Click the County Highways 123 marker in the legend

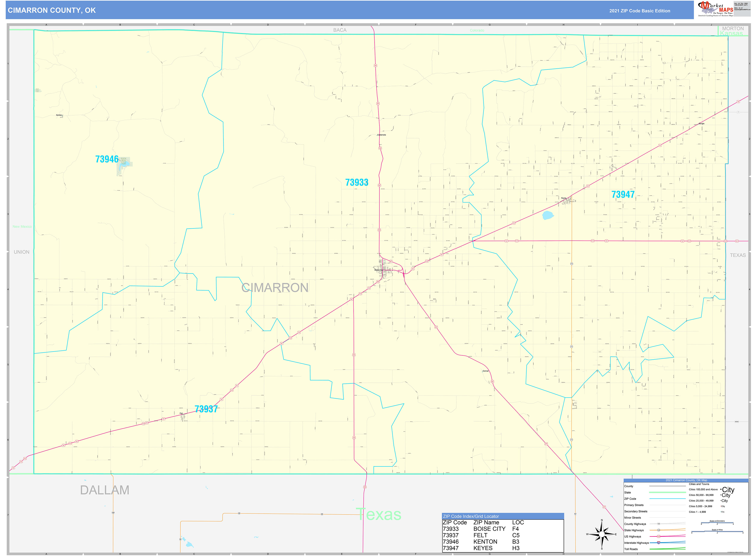click(x=659, y=524)
